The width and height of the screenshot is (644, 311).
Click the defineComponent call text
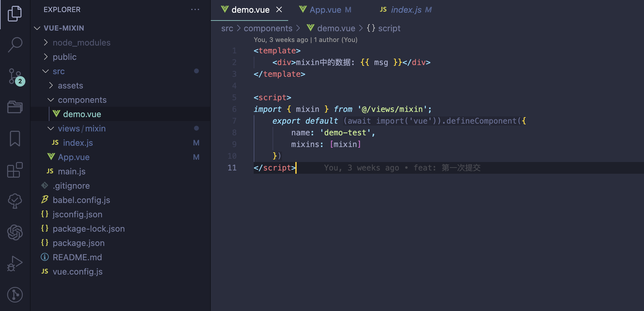[x=481, y=121]
